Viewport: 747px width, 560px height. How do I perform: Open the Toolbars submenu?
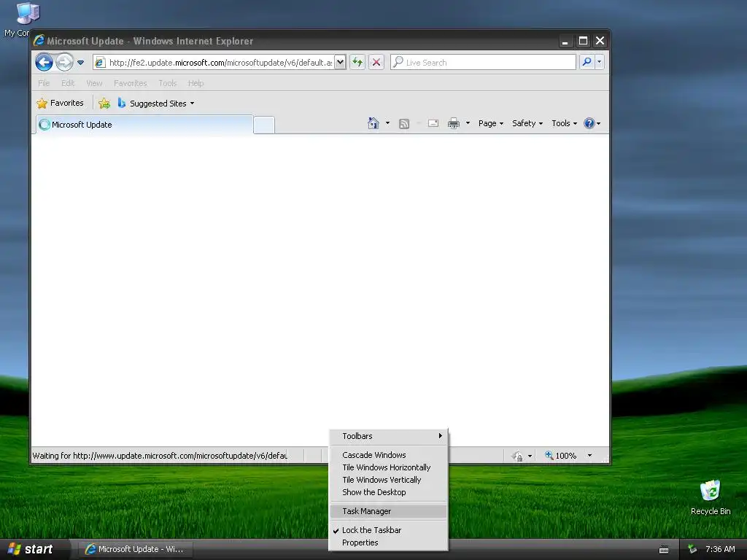tap(388, 436)
